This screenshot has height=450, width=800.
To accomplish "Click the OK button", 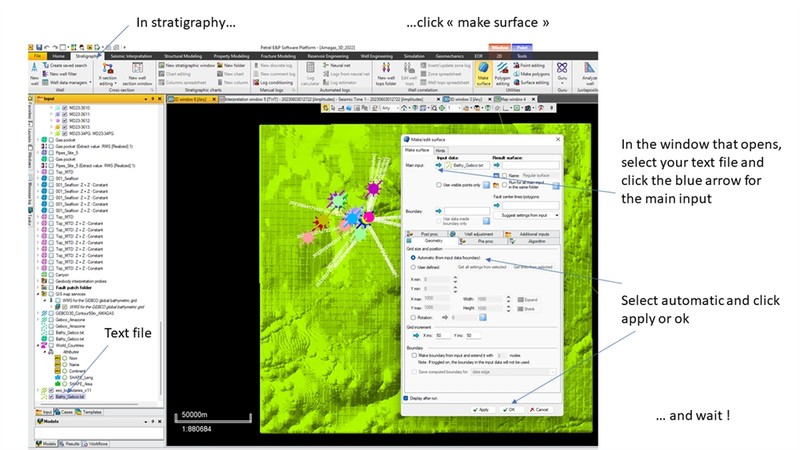I will click(509, 409).
